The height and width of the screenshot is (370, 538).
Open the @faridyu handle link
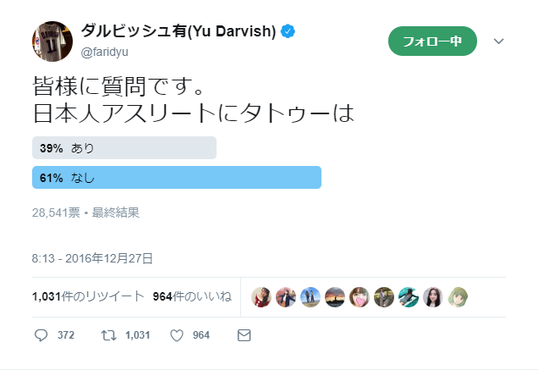coord(104,52)
